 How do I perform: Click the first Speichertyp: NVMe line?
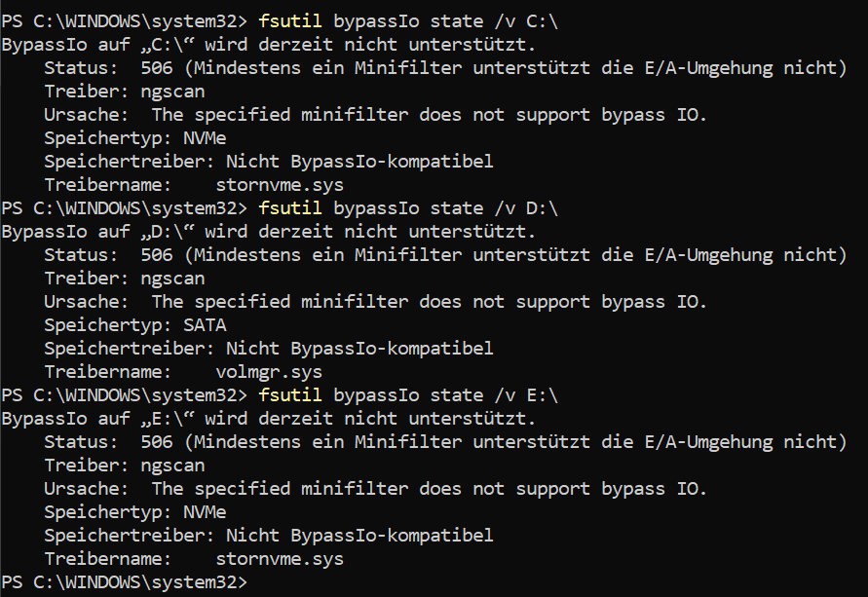click(135, 138)
